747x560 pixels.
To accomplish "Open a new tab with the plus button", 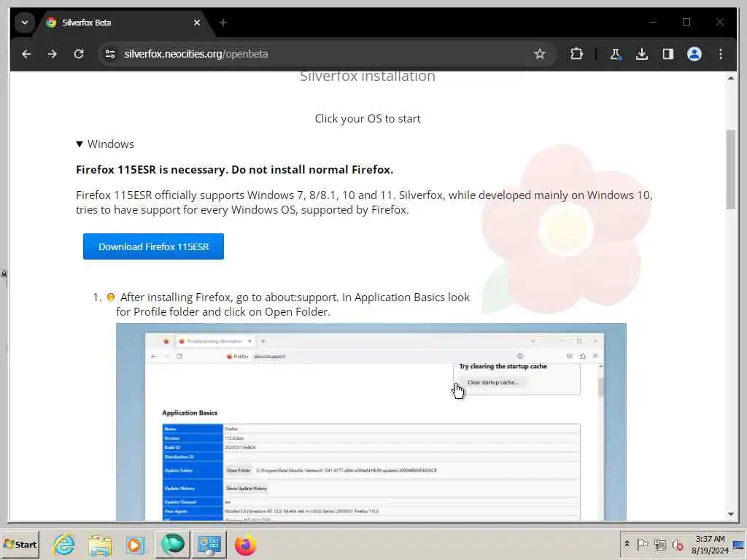I will [223, 23].
